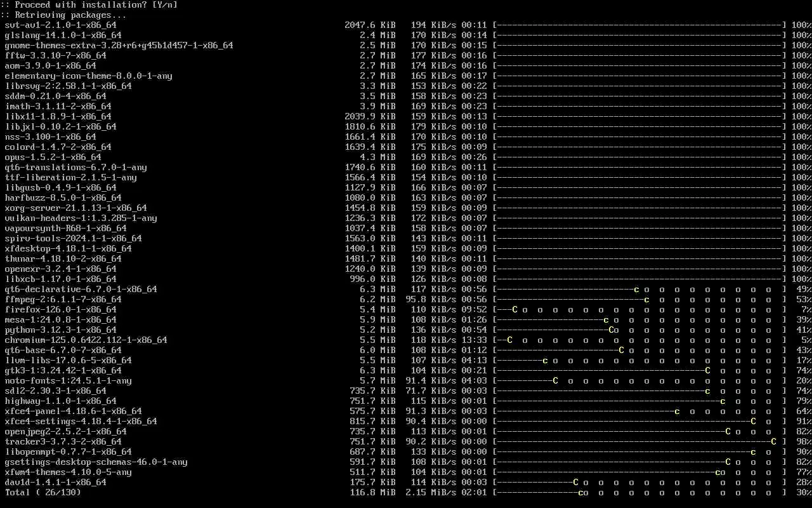Click qt6-translations-6.7.0-1-any entry
Image resolution: width=812 pixels, height=508 pixels.
pyautogui.click(x=76, y=168)
